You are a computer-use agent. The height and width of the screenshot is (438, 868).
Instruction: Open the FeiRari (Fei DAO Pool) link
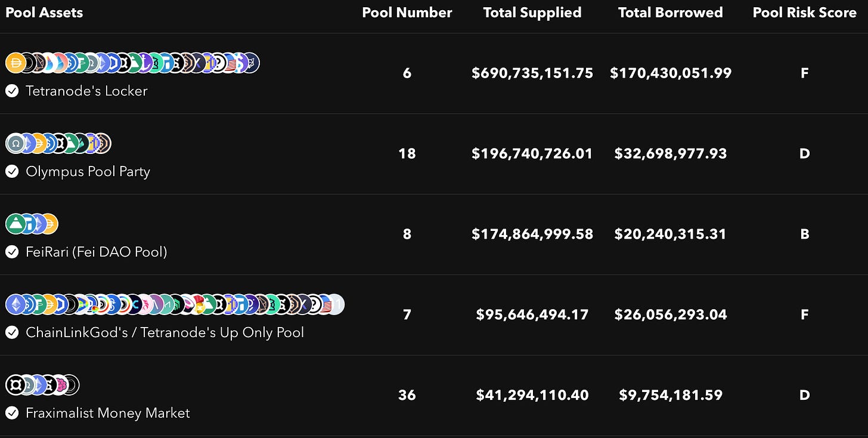pyautogui.click(x=97, y=252)
